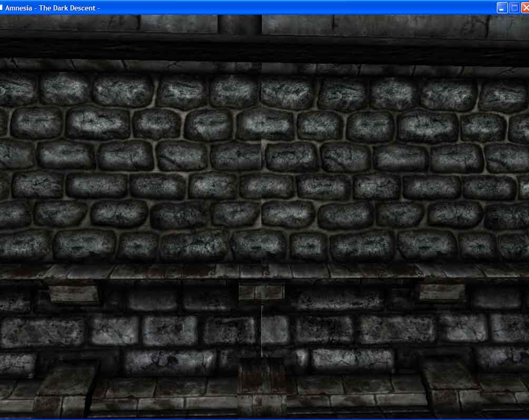
Task: Select the top-left cobblestone in the upper wall
Action: click(17, 89)
